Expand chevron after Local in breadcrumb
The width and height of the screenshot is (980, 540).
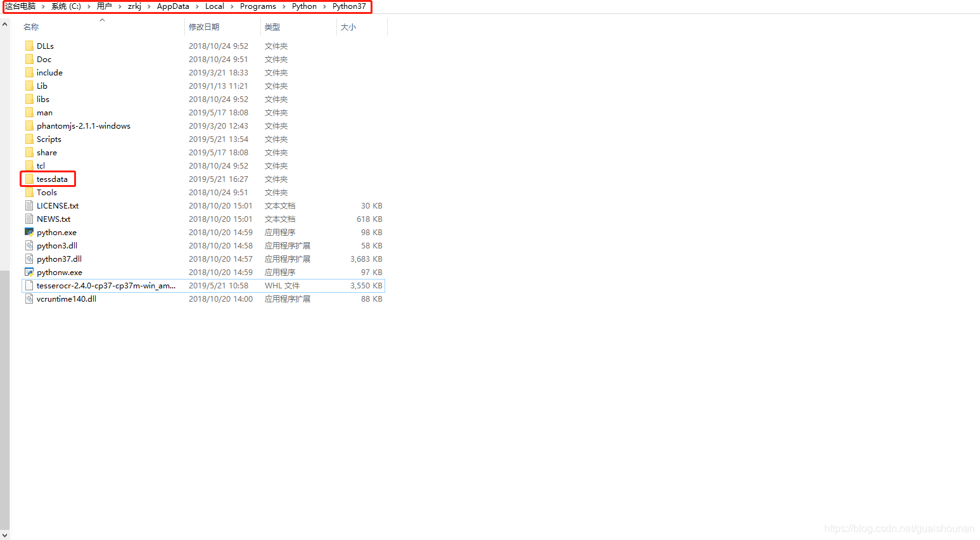[232, 6]
